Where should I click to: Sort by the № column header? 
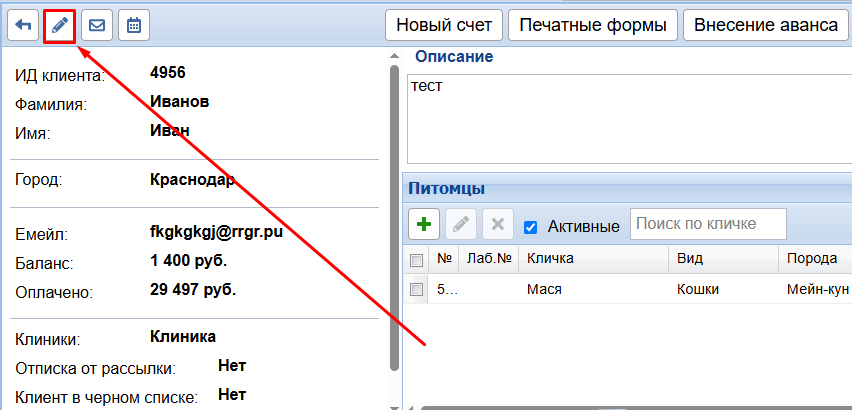pos(444,259)
